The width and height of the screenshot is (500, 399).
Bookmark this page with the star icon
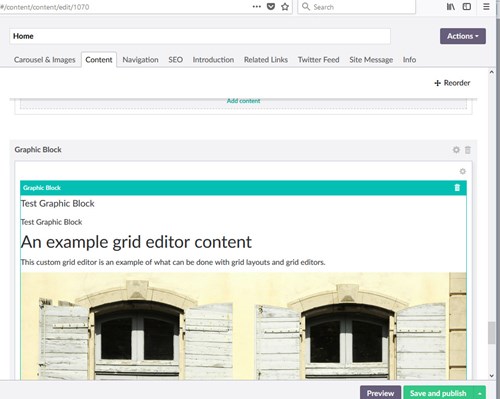(x=285, y=7)
